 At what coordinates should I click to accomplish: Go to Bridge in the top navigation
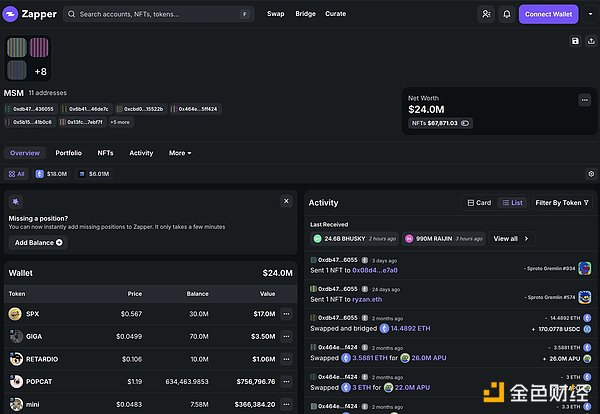pos(305,14)
